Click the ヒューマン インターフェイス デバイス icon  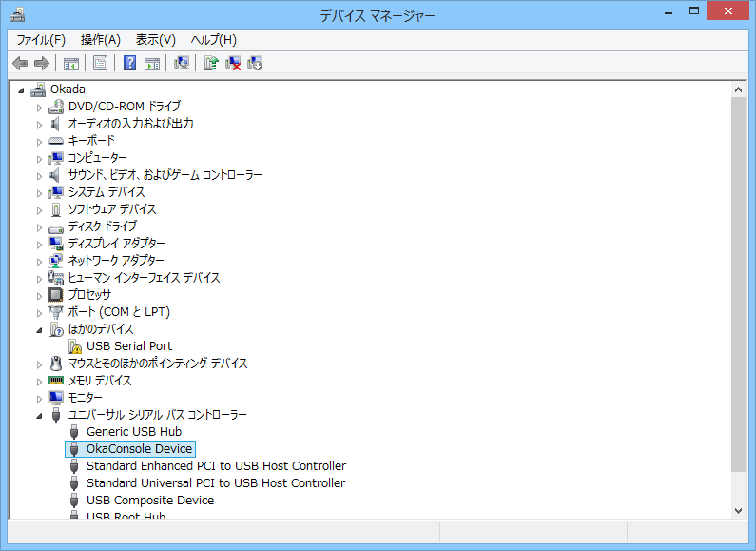point(56,278)
